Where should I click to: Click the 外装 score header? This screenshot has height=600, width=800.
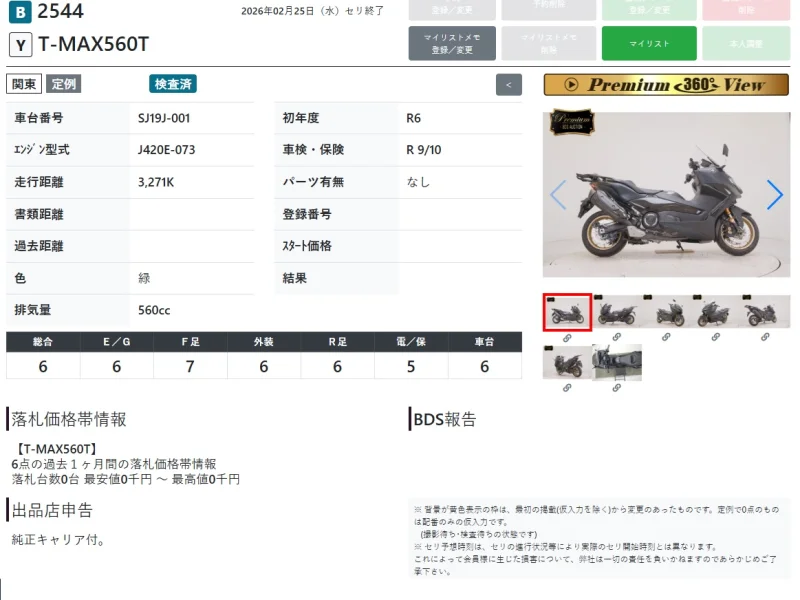click(264, 342)
